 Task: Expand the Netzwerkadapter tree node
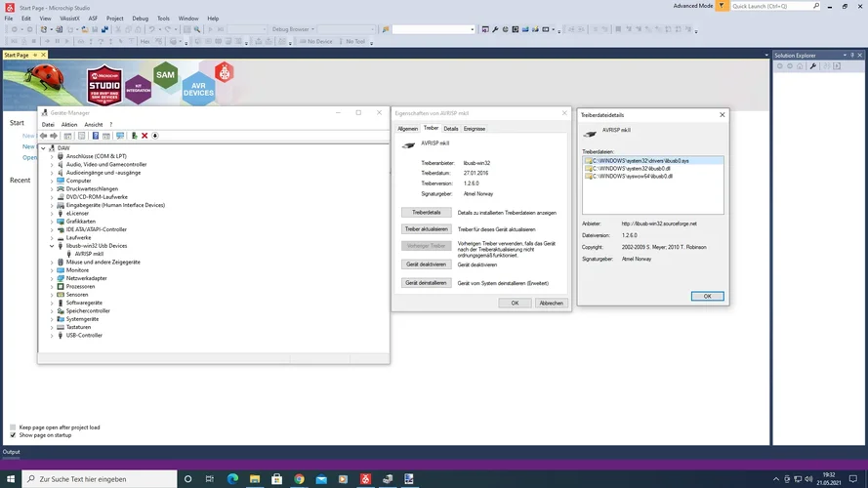click(x=52, y=278)
